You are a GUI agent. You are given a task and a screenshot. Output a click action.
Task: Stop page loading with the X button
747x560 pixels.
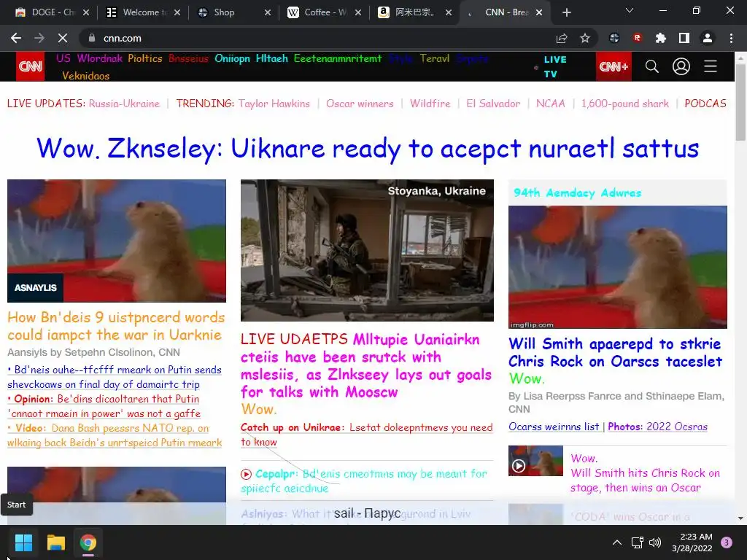click(x=63, y=38)
